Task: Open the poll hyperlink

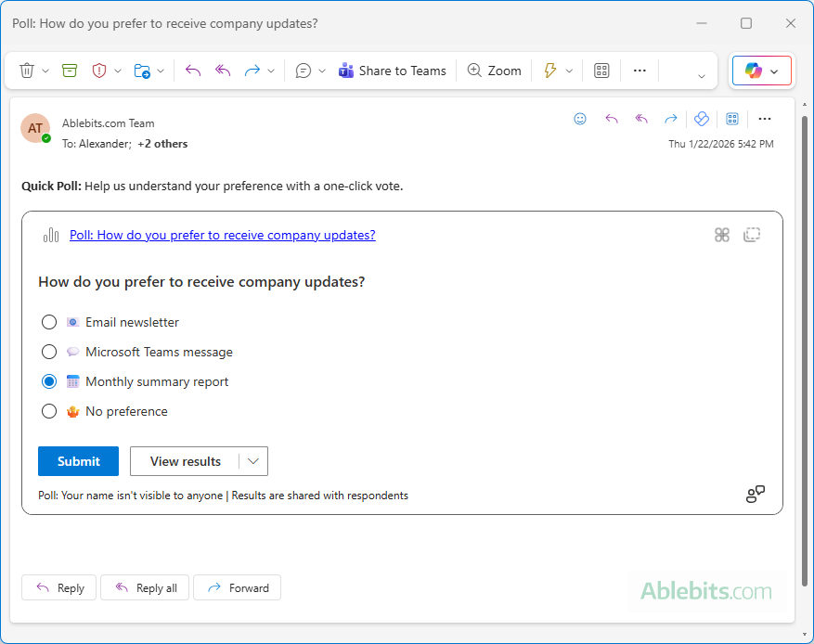Action: (x=222, y=235)
